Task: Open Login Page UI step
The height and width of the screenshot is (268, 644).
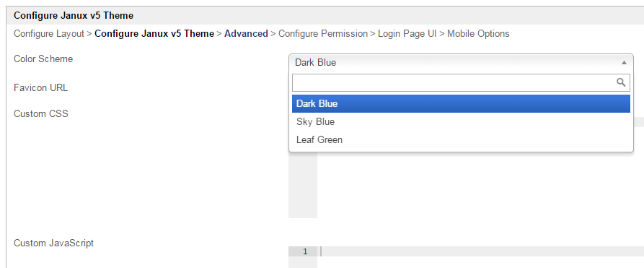Action: click(x=407, y=34)
